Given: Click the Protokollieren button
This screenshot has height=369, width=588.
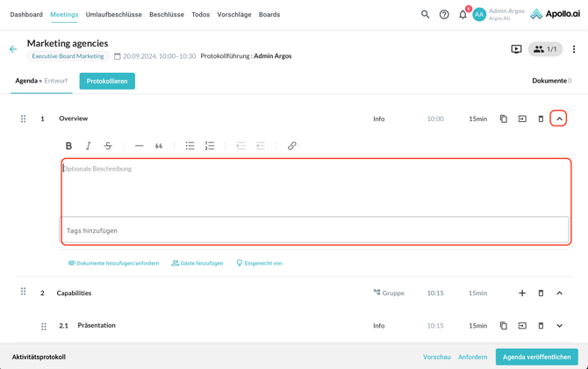Looking at the screenshot, I should coord(107,81).
